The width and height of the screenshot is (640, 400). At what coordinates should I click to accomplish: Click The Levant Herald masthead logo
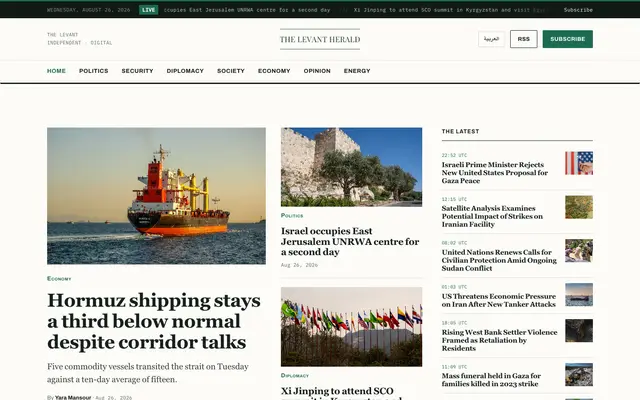pos(320,39)
